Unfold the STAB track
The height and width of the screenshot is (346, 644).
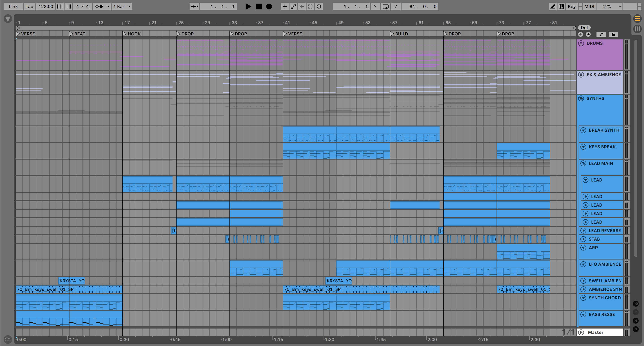pos(583,239)
